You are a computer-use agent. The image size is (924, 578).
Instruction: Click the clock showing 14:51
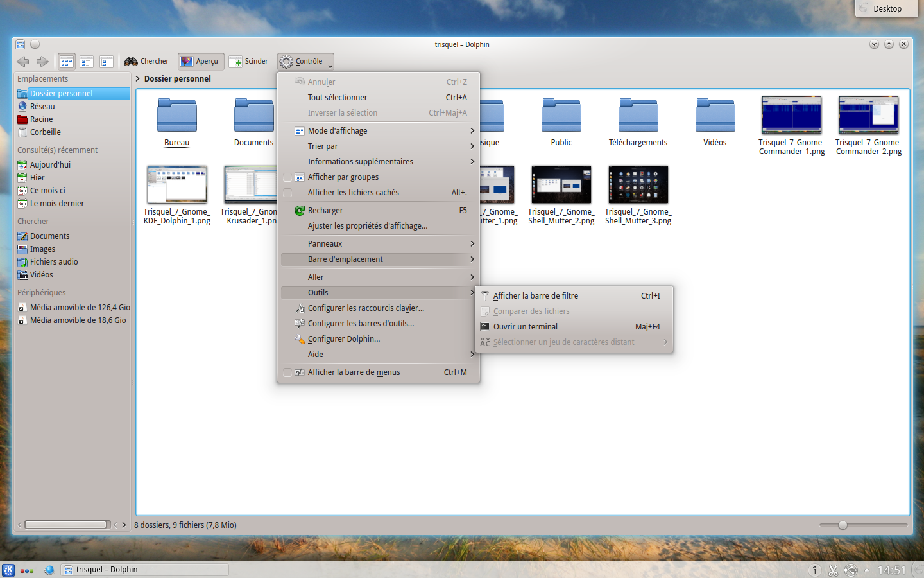pyautogui.click(x=892, y=570)
